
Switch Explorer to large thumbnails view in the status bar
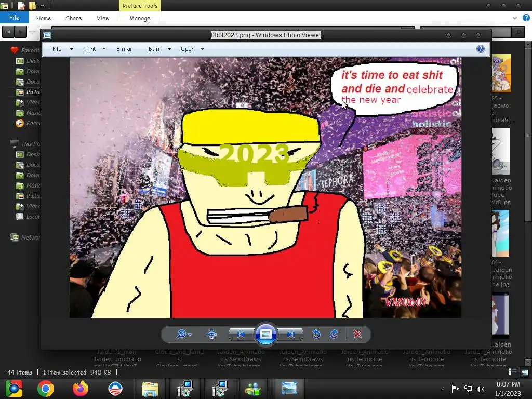point(525,372)
